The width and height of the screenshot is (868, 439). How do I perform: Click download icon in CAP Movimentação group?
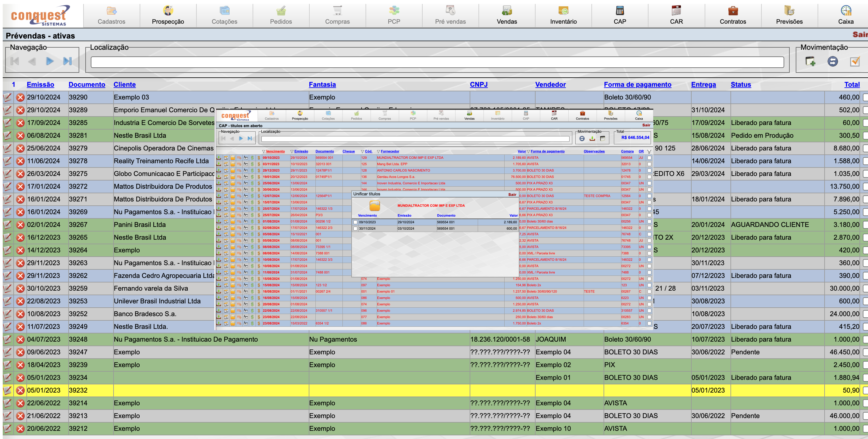pyautogui.click(x=592, y=138)
